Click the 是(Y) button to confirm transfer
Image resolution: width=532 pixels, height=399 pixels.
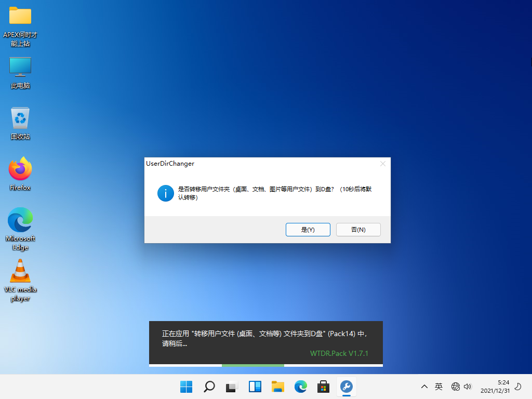[308, 230]
